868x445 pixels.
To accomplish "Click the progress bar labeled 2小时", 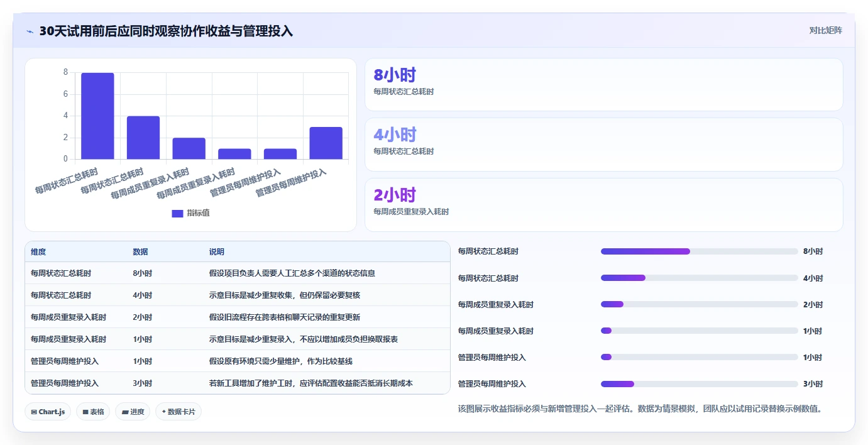I will (x=699, y=304).
